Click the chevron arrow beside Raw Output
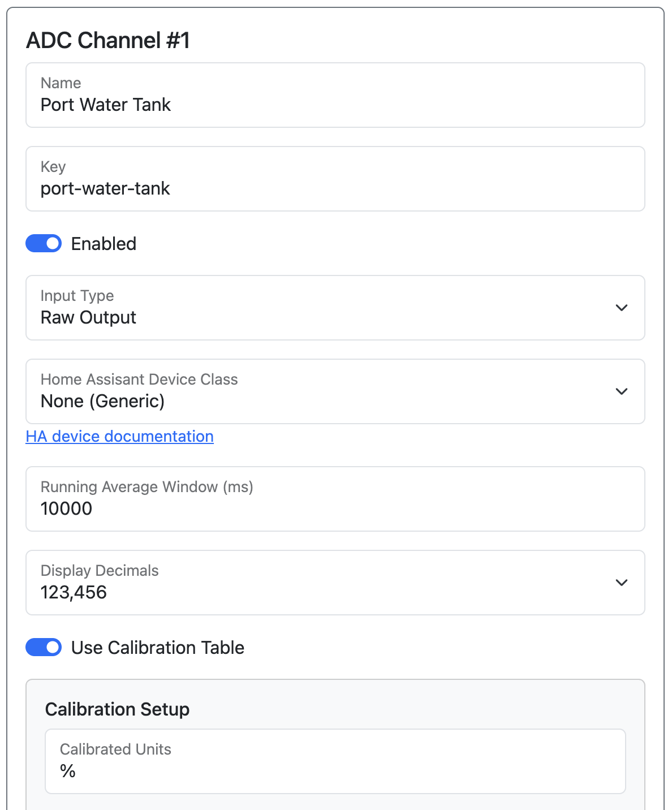 [x=621, y=308]
